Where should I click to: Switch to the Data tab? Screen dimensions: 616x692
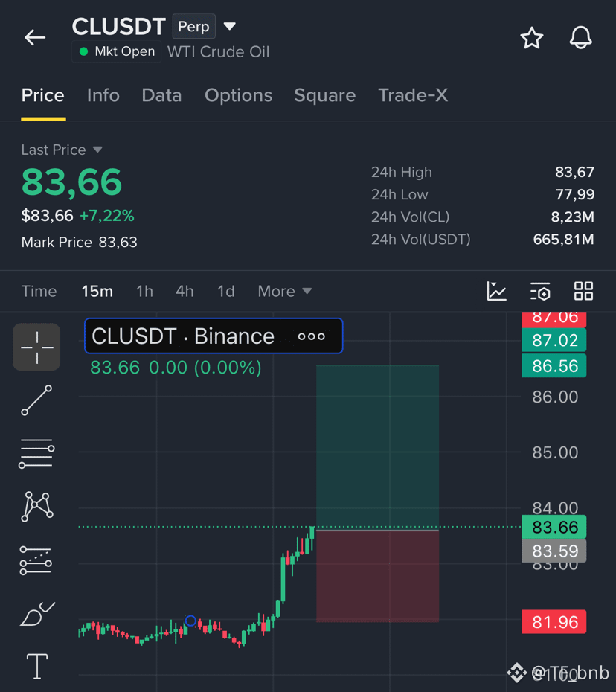[x=161, y=95]
